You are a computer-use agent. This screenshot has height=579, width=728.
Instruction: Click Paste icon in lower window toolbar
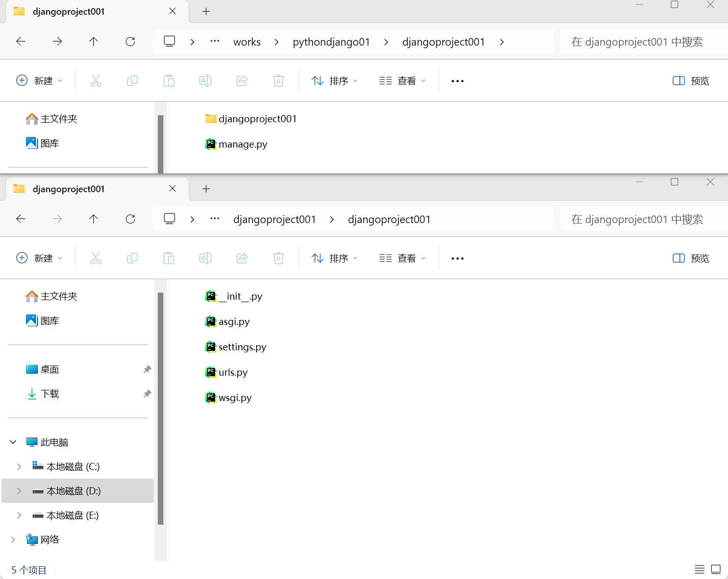coord(169,258)
